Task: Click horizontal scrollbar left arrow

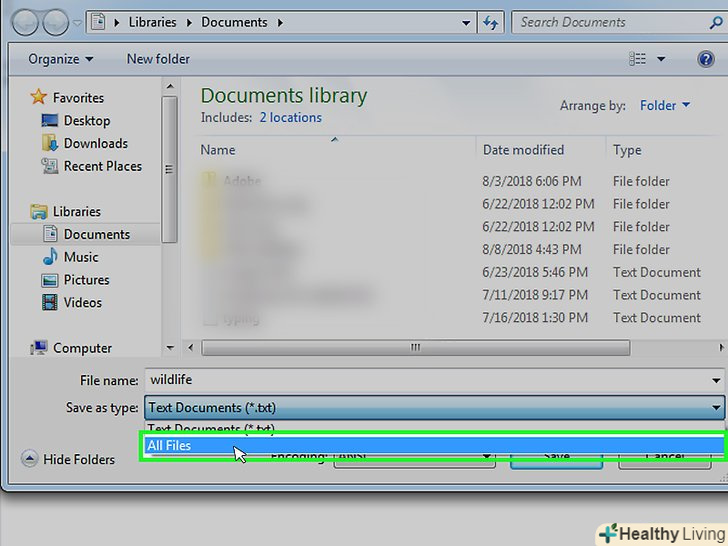Action: click(x=190, y=347)
